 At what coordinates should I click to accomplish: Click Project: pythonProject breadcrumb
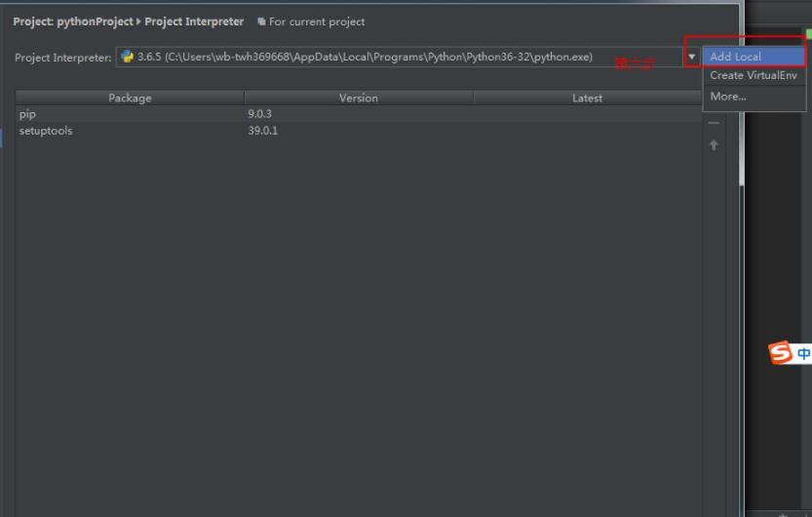[x=73, y=21]
